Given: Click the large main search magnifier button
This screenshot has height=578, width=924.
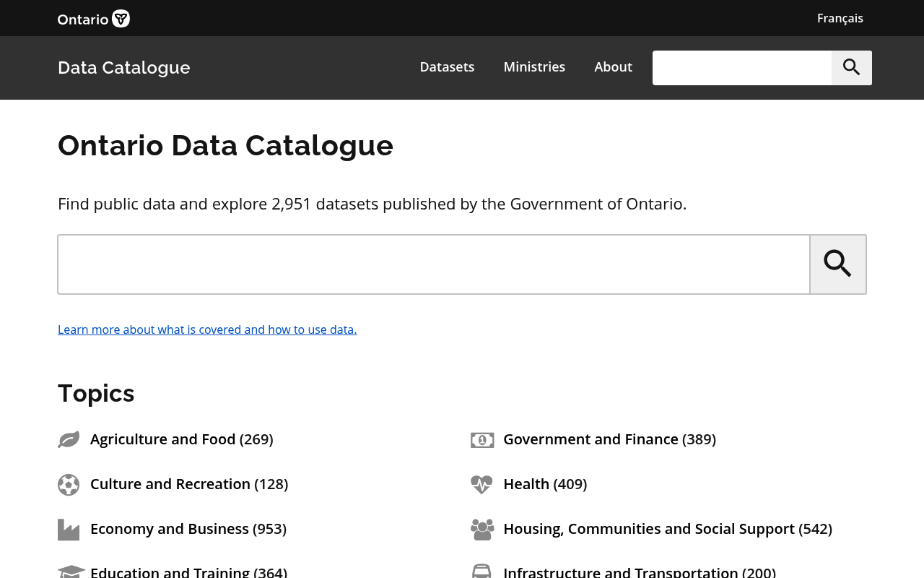Looking at the screenshot, I should [838, 264].
